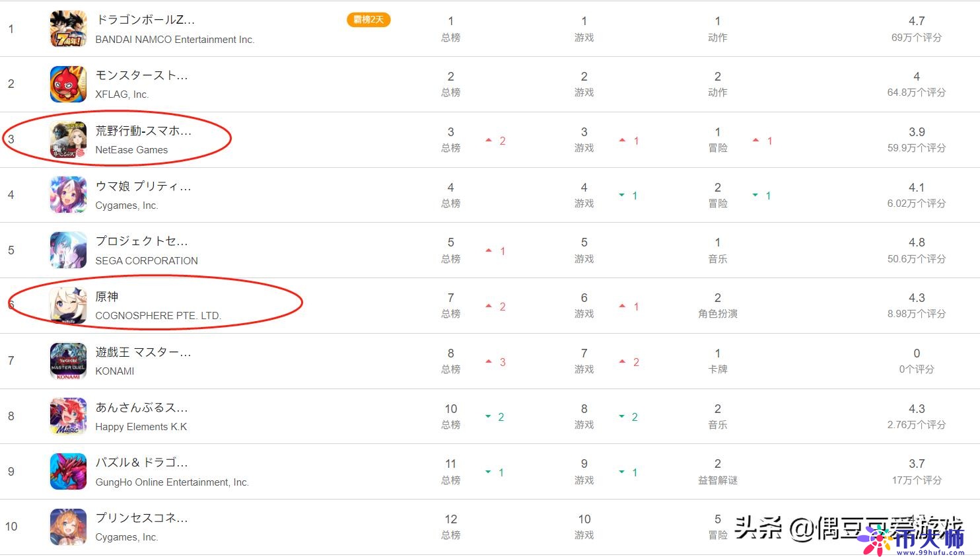Click 音乐 category in SEGA row
The width and height of the screenshot is (980, 557).
click(x=718, y=259)
